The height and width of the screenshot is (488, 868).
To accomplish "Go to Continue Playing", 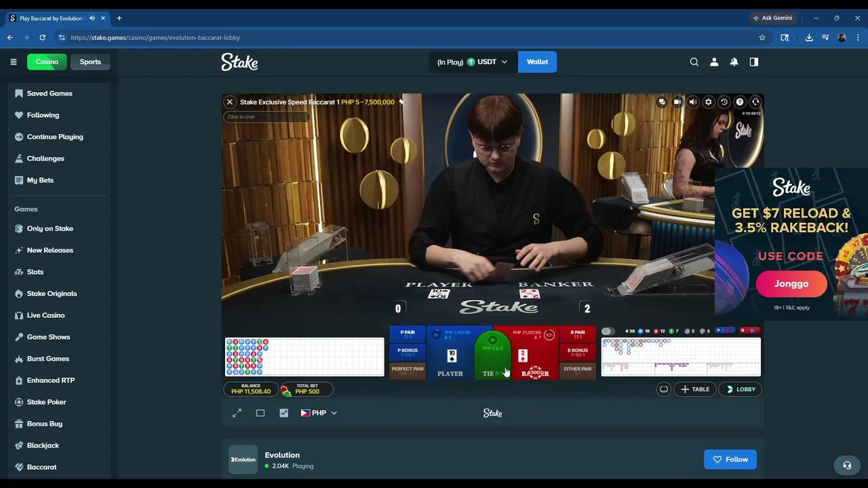I will (59, 137).
